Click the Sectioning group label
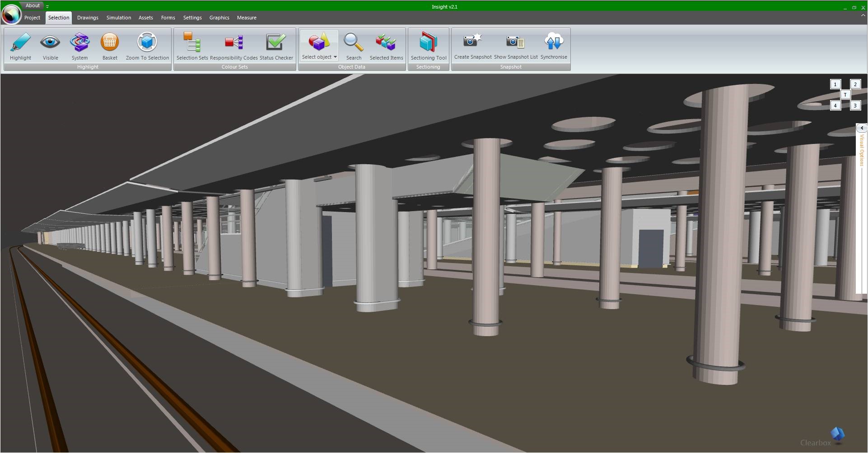868x453 pixels. click(428, 67)
